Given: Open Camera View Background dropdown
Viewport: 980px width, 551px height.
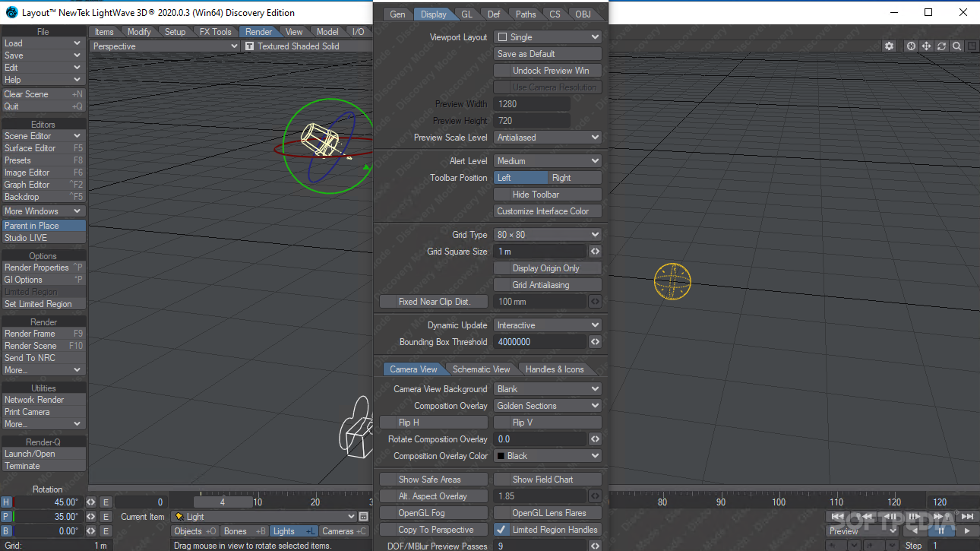Looking at the screenshot, I should coord(547,389).
